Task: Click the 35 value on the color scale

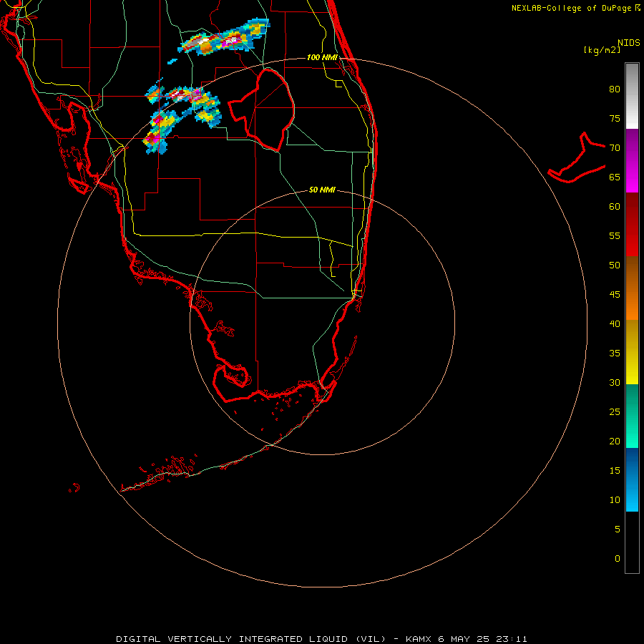Action: 615,353
